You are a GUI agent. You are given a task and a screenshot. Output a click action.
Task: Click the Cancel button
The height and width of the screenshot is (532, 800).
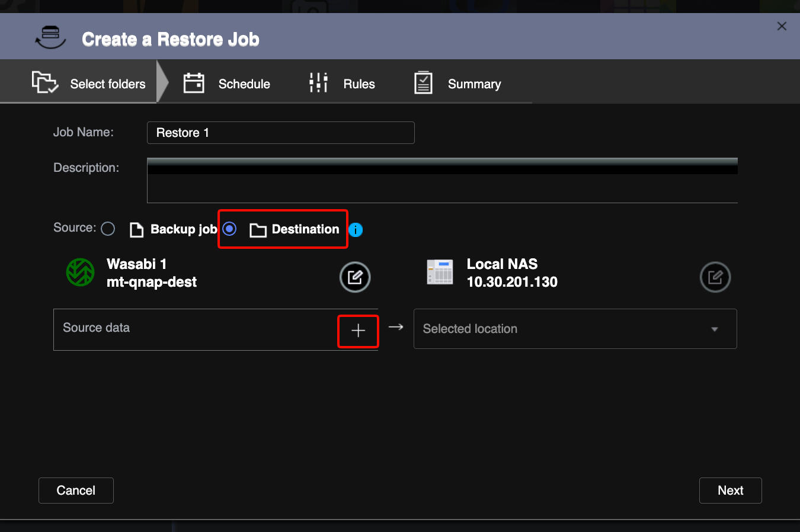click(76, 491)
